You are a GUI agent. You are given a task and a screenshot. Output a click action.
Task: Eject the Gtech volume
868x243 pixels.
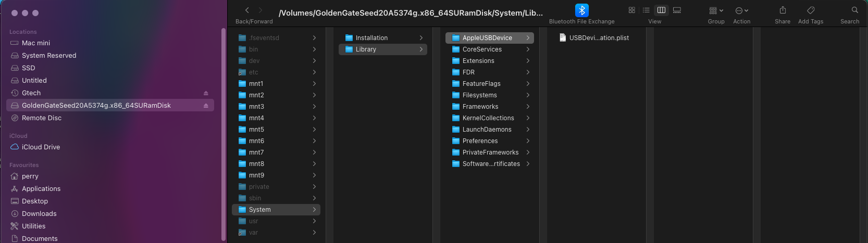point(206,93)
